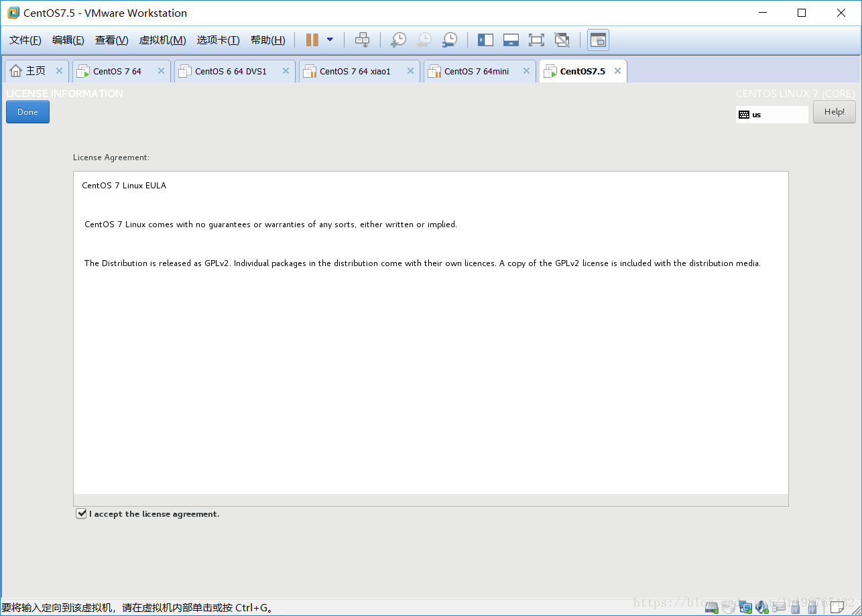Pause the virtual machine from the toolbar
Viewport: 862px width, 616px height.
pos(312,40)
